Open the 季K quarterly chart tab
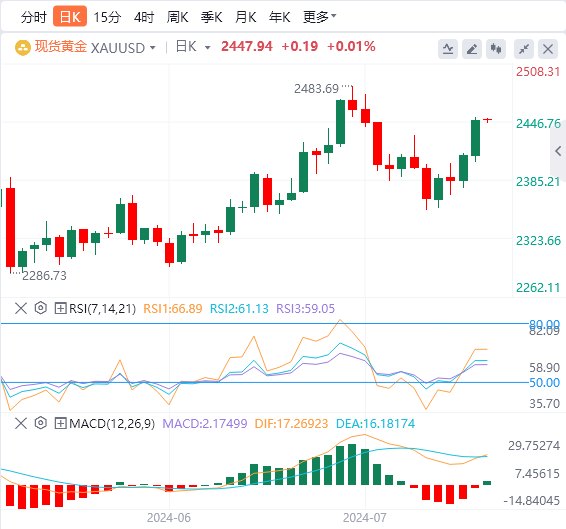The width and height of the screenshot is (566, 529). (212, 17)
